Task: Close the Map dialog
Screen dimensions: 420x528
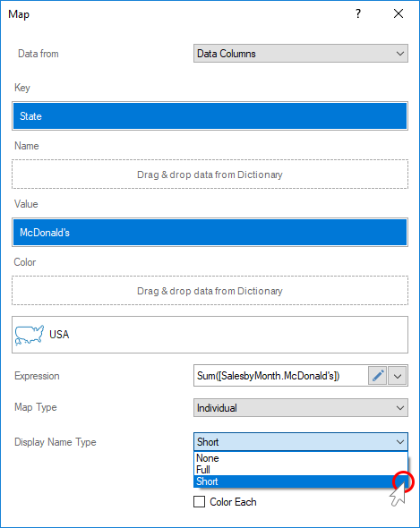Action: tap(399, 13)
